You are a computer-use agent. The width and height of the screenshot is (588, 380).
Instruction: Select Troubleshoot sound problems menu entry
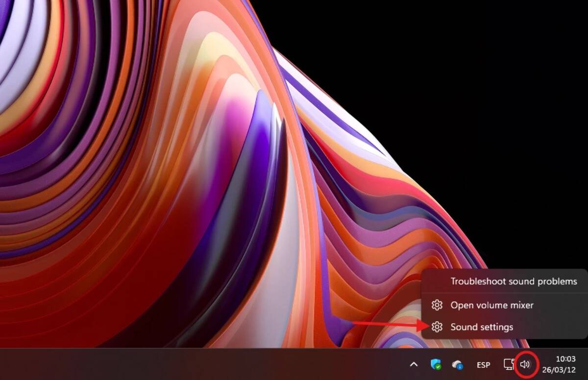[514, 282]
